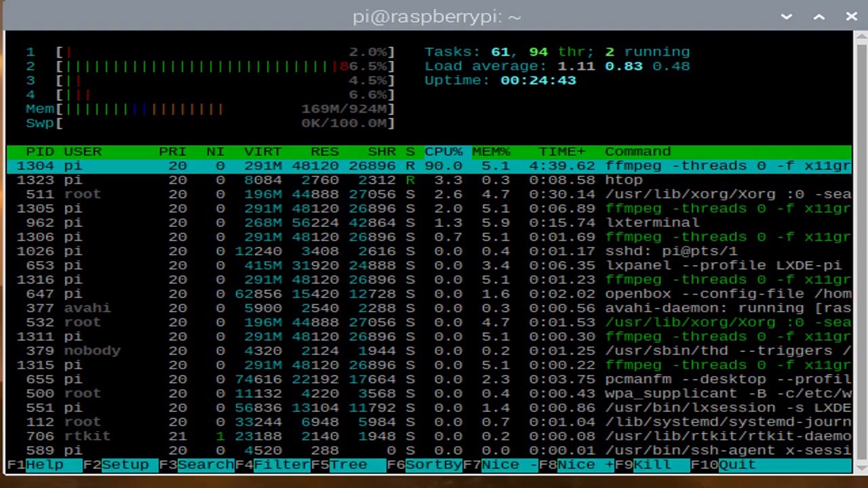
Task: Select Xorg thread row PID 532
Action: coord(429,323)
